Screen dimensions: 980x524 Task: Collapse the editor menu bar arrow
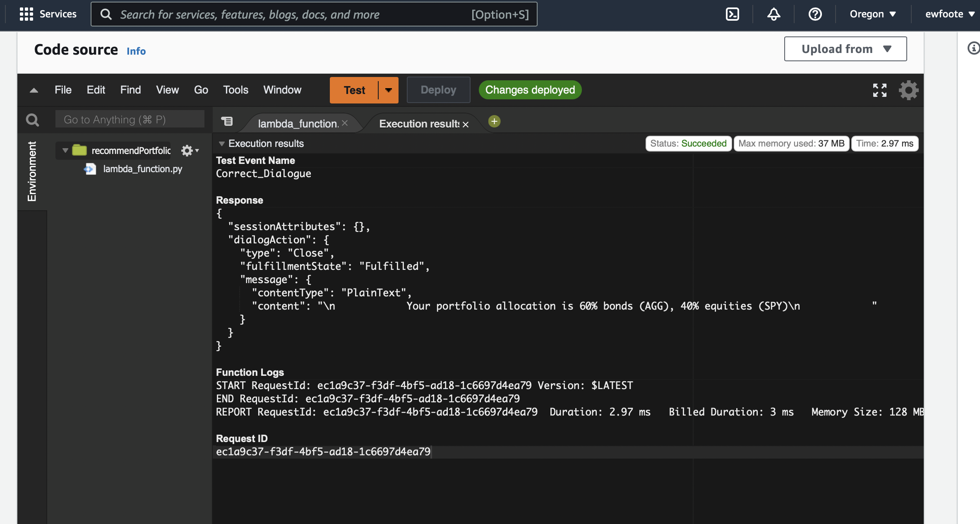[34, 90]
